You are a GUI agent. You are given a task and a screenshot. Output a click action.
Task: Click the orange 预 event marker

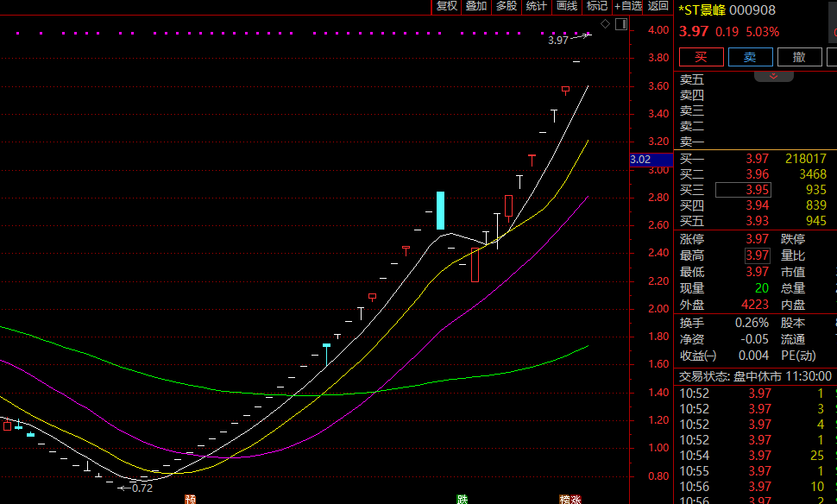click(x=190, y=499)
